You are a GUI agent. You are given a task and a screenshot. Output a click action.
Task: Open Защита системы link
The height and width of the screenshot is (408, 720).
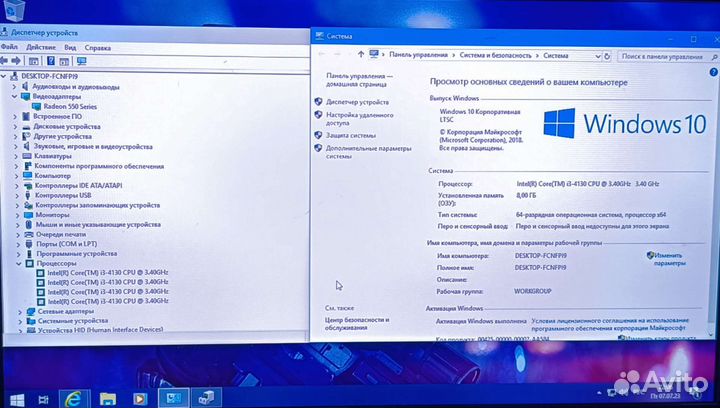351,135
